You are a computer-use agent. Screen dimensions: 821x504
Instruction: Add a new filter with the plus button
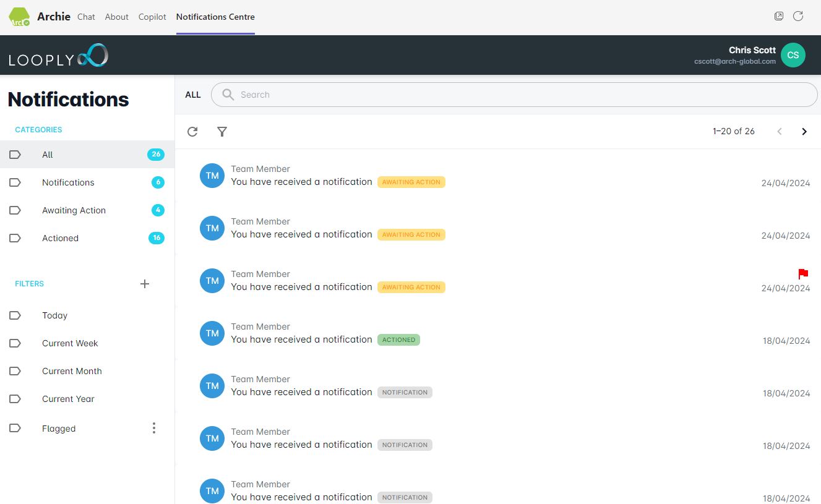145,284
